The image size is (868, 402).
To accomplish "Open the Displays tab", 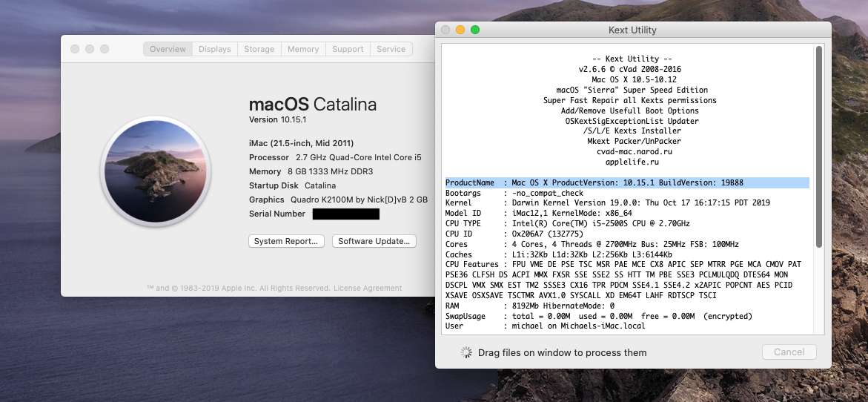I will click(x=215, y=49).
